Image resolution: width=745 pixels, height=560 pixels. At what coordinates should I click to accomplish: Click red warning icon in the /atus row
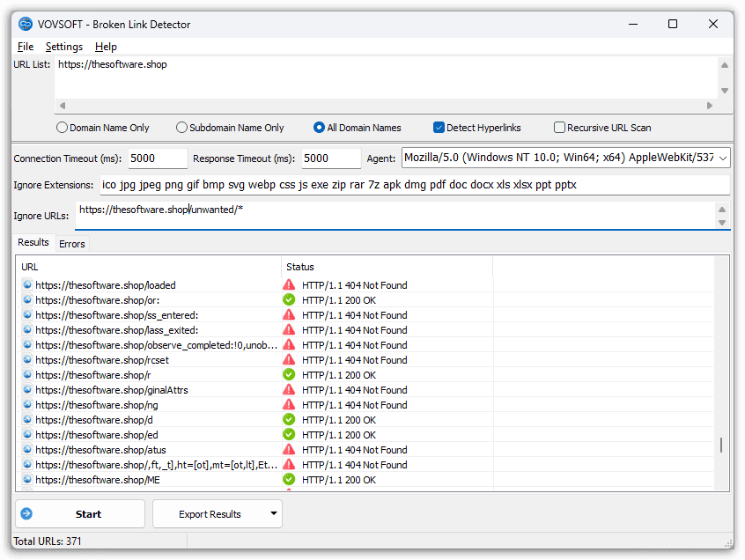tap(289, 449)
